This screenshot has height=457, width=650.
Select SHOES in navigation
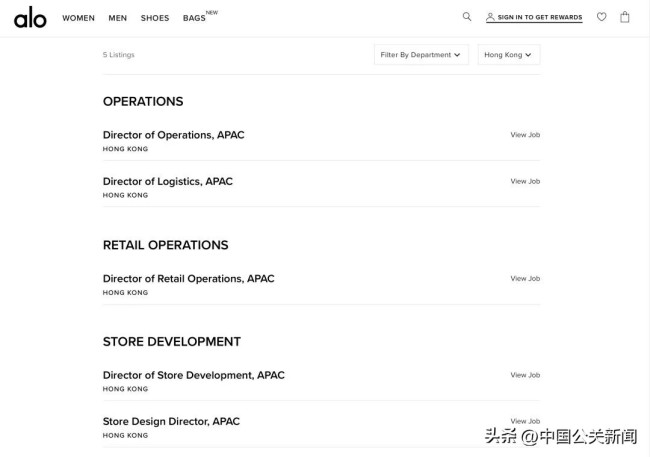click(155, 18)
